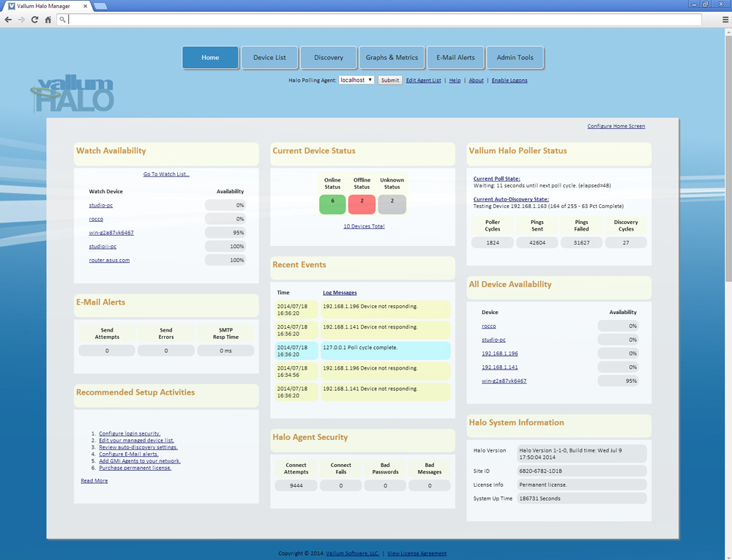Open Graphs & Metrics tab

click(392, 57)
